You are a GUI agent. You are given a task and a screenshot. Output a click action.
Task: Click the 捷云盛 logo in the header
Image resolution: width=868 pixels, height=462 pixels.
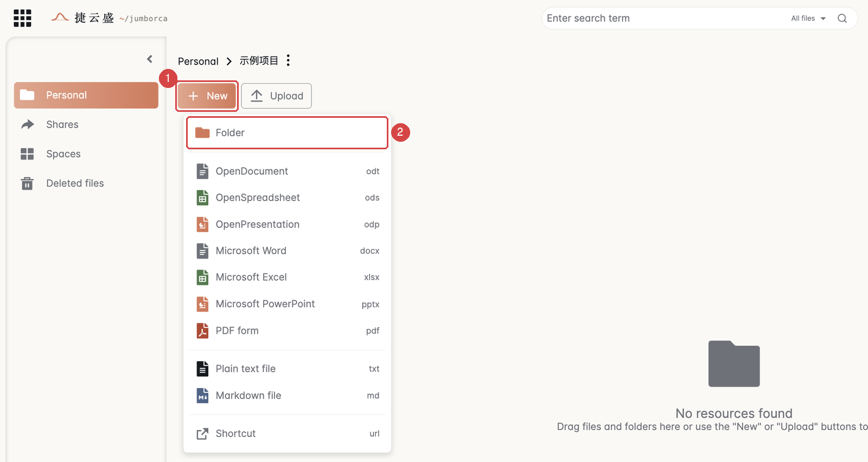(109, 18)
